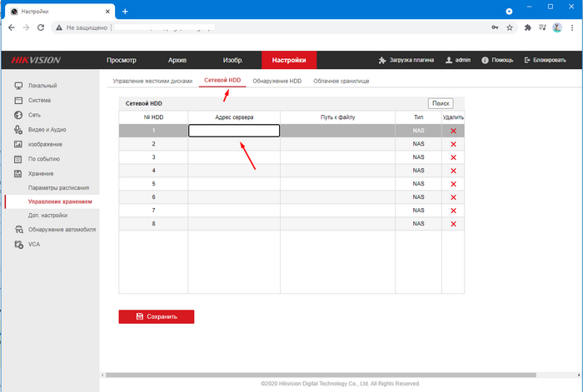Open Доп. настройки submenu
This screenshot has height=392, width=583.
(48, 216)
